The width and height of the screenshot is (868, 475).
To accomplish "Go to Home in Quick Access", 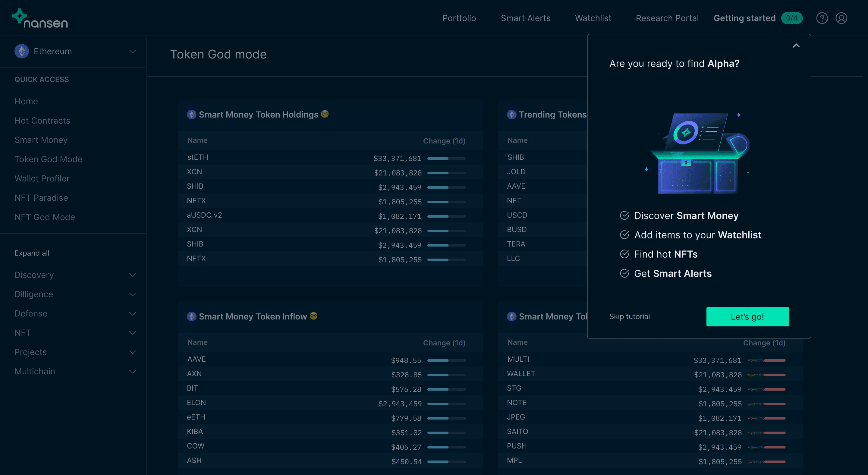I will [26, 101].
